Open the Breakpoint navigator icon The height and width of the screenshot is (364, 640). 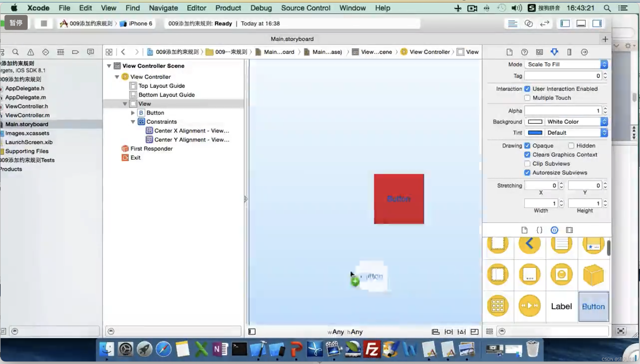click(x=75, y=52)
